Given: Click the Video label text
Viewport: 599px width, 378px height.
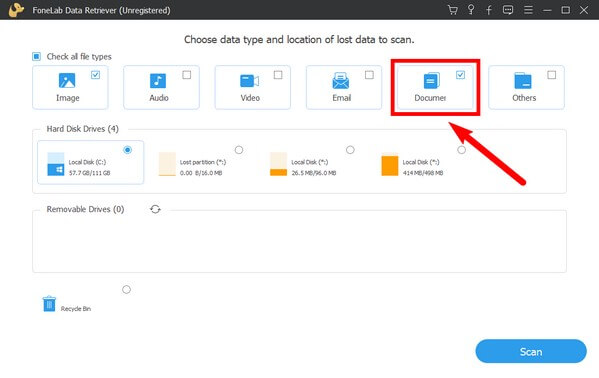Looking at the screenshot, I should (x=250, y=98).
